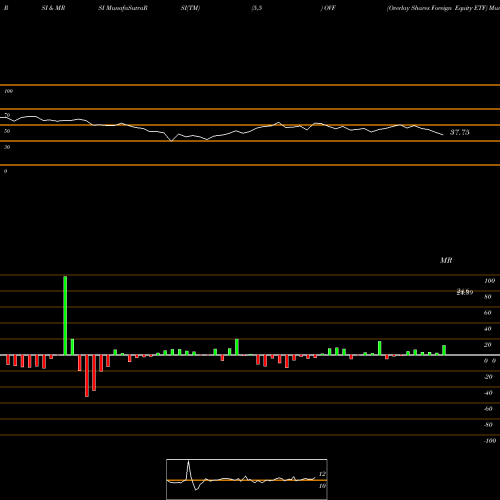Click the MR axis label 40
The height and width of the screenshot is (500, 500).
point(487,329)
